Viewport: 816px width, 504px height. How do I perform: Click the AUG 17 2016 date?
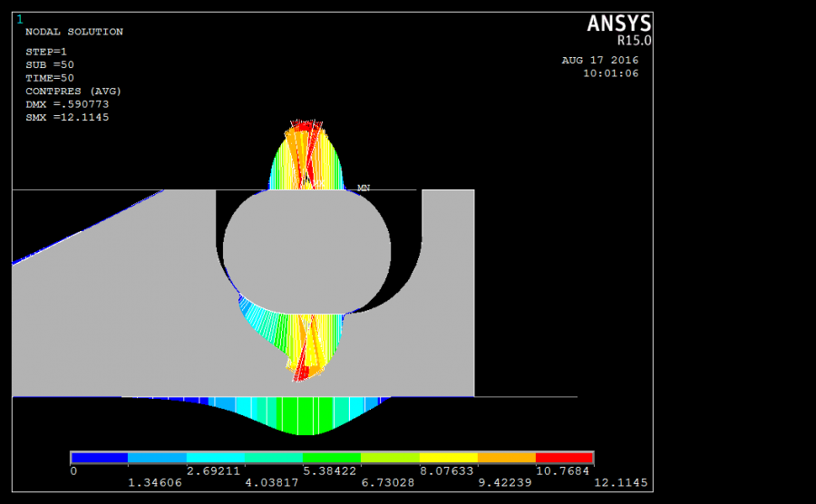pyautogui.click(x=600, y=61)
